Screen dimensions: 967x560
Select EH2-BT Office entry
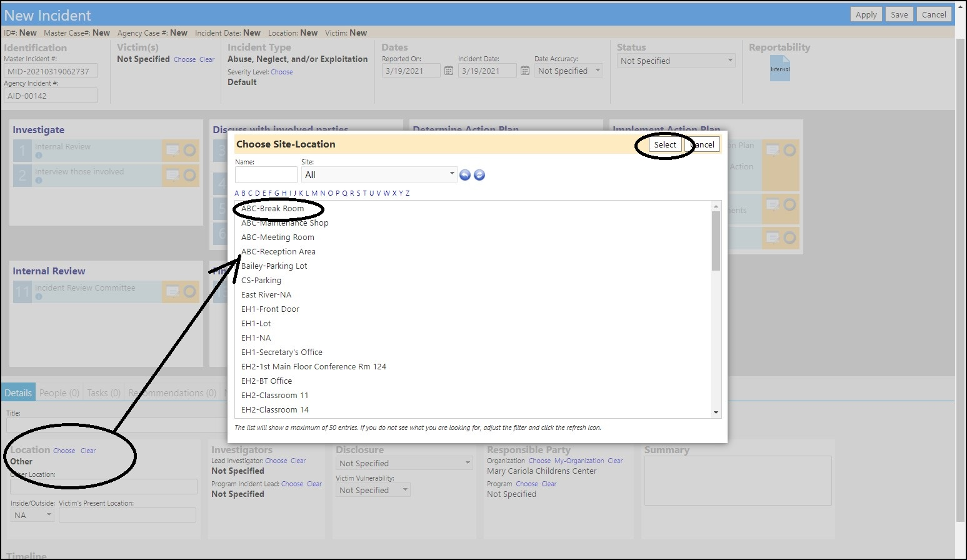coord(267,381)
